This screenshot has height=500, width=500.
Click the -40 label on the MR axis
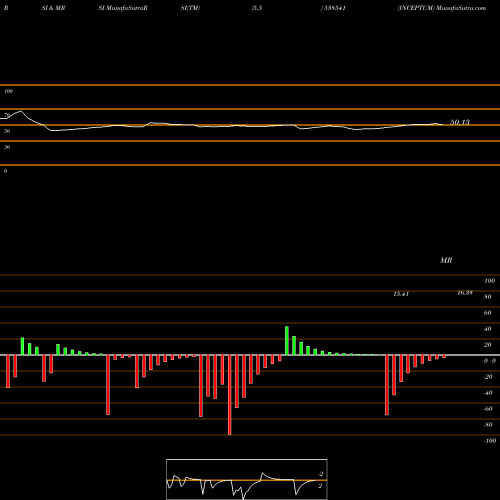click(x=488, y=393)
